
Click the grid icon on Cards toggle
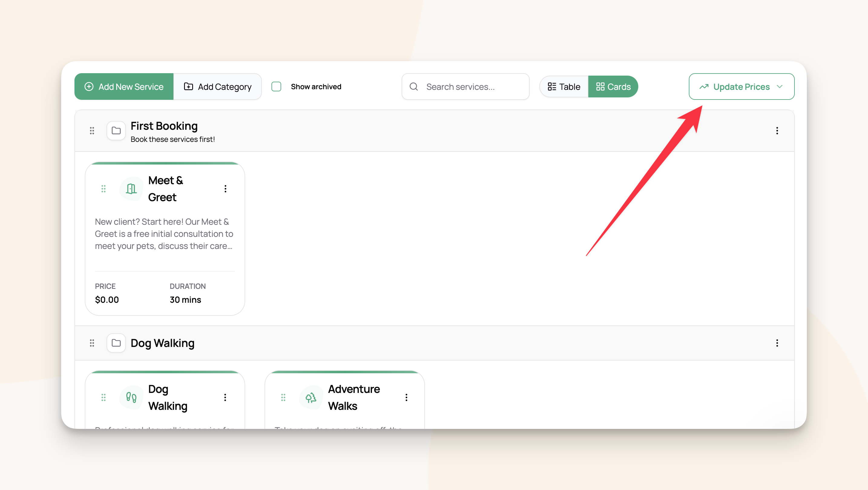[x=600, y=87]
